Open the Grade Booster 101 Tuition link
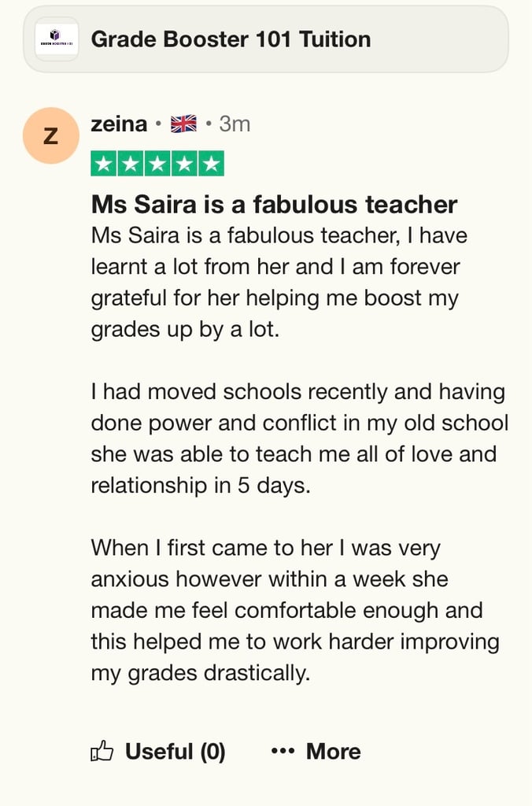The width and height of the screenshot is (532, 806). (231, 39)
